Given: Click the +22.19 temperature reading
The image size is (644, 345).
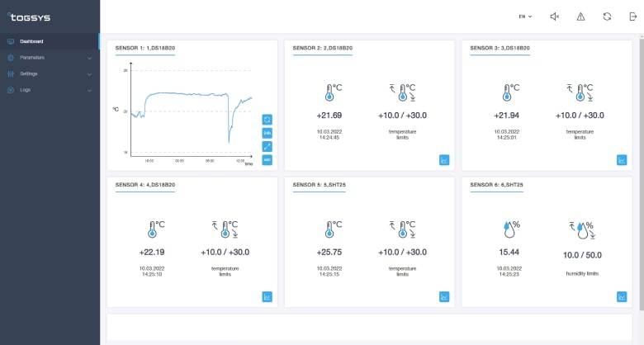Looking at the screenshot, I should (152, 253).
